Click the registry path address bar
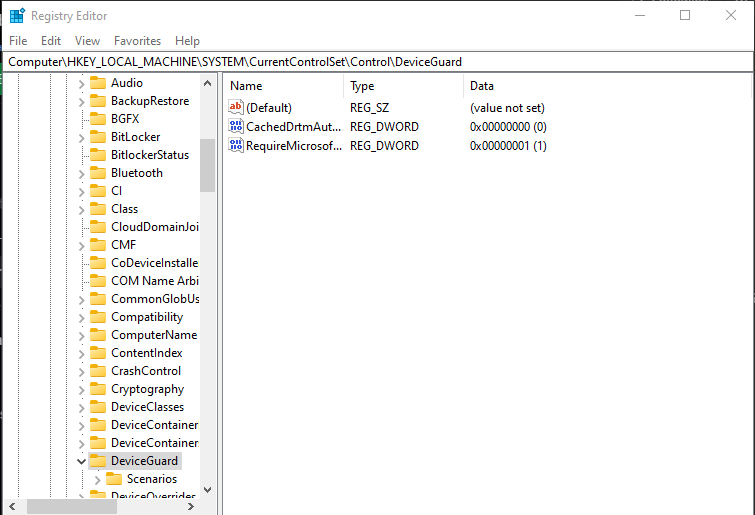This screenshot has height=515, width=755. pos(378,62)
